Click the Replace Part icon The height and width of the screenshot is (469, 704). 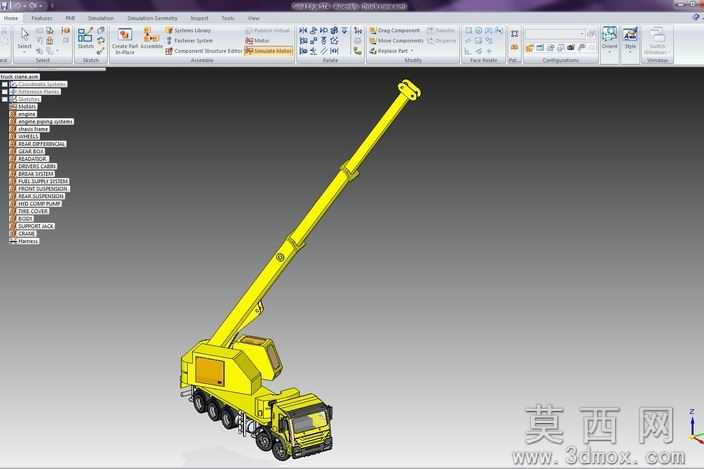tap(373, 51)
